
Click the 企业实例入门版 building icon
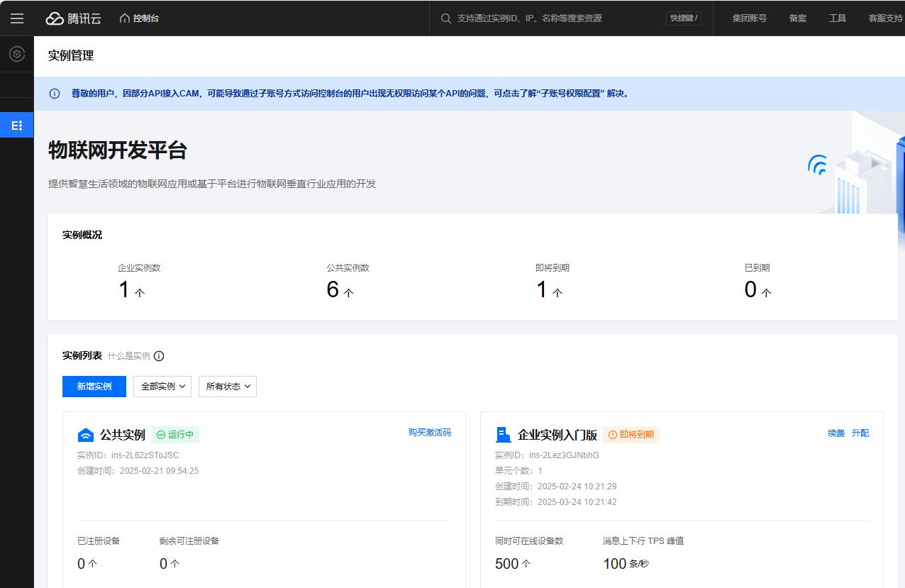pos(504,435)
